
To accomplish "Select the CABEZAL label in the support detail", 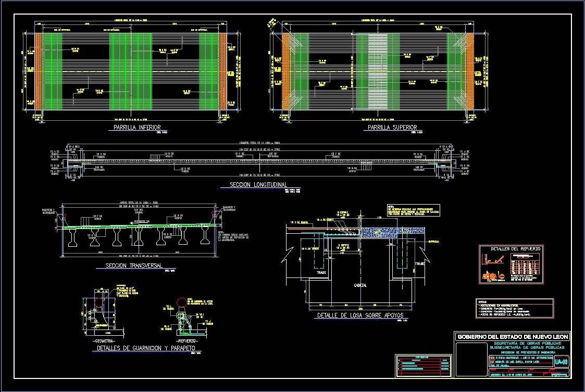I will [x=360, y=285].
